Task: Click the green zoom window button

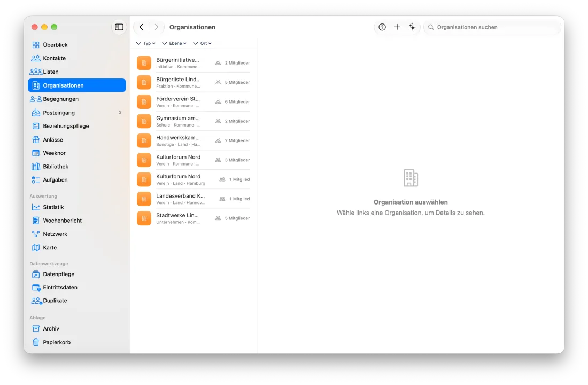Action: tap(54, 27)
